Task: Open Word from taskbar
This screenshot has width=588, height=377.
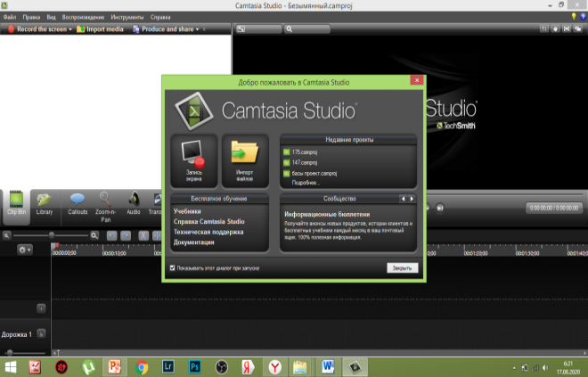Action: (x=327, y=367)
